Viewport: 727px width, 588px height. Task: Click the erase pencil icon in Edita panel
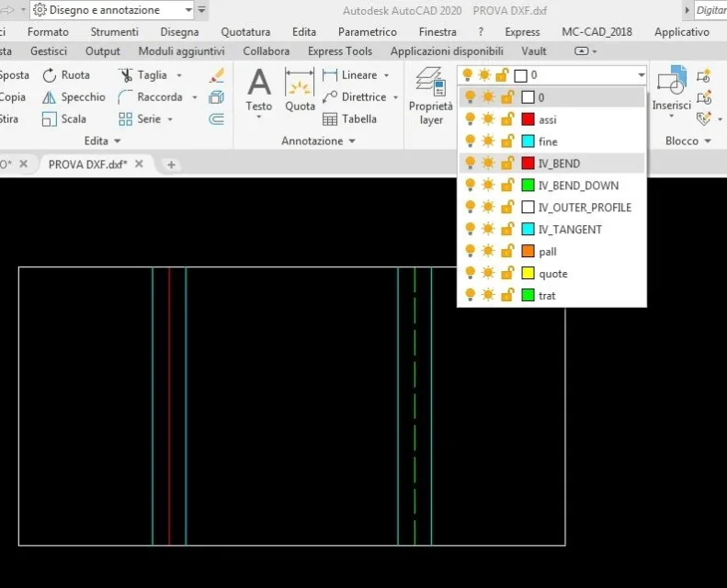[217, 75]
